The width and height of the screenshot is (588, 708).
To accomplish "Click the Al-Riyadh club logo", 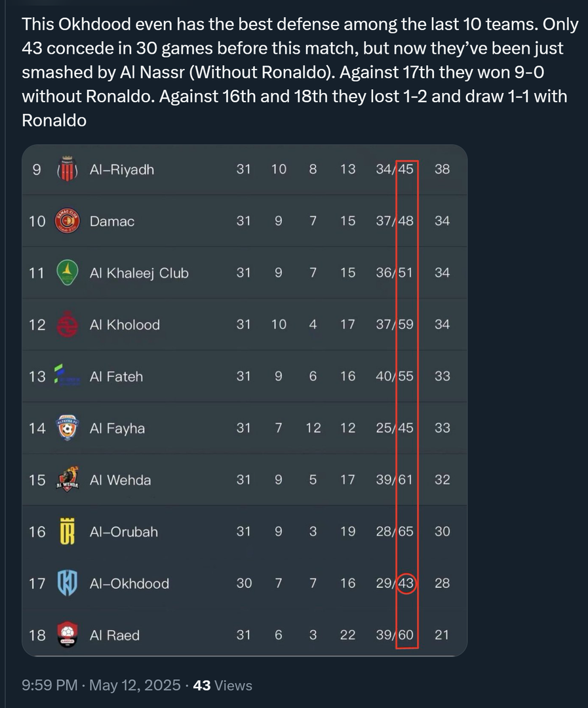I will pyautogui.click(x=68, y=169).
